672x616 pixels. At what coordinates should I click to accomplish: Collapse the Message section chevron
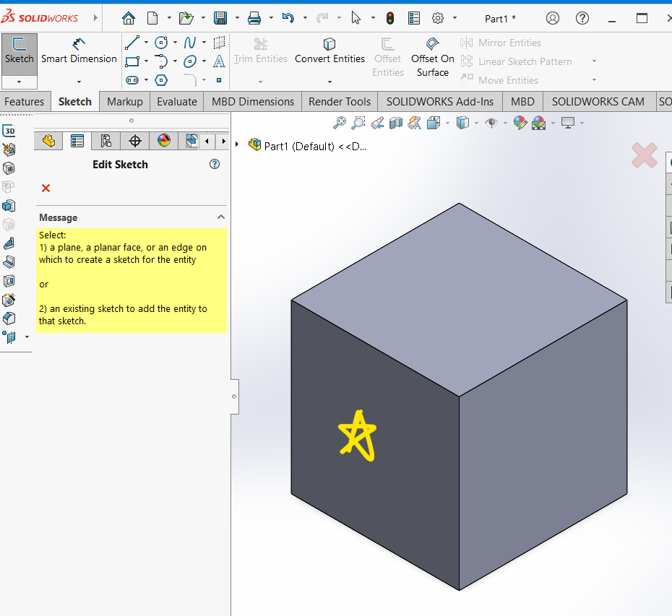(x=220, y=217)
